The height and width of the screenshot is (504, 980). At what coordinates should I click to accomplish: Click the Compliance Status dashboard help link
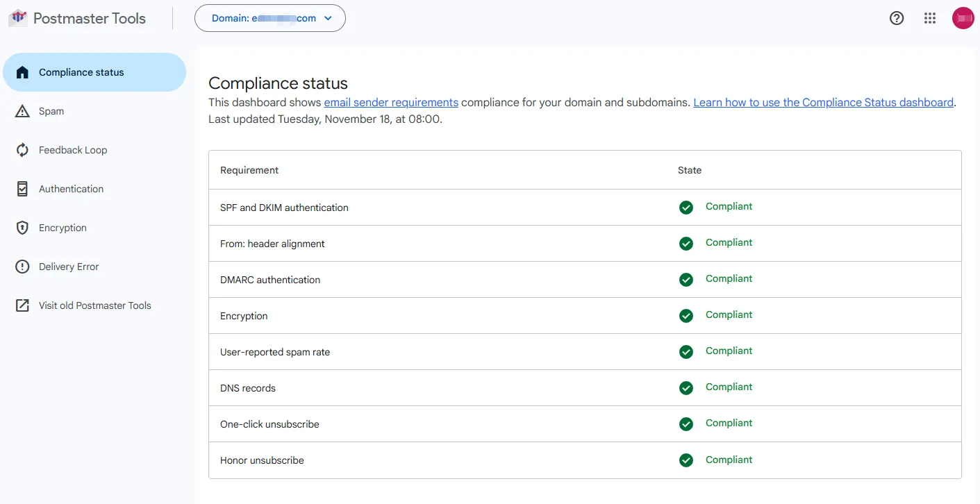[x=824, y=102]
